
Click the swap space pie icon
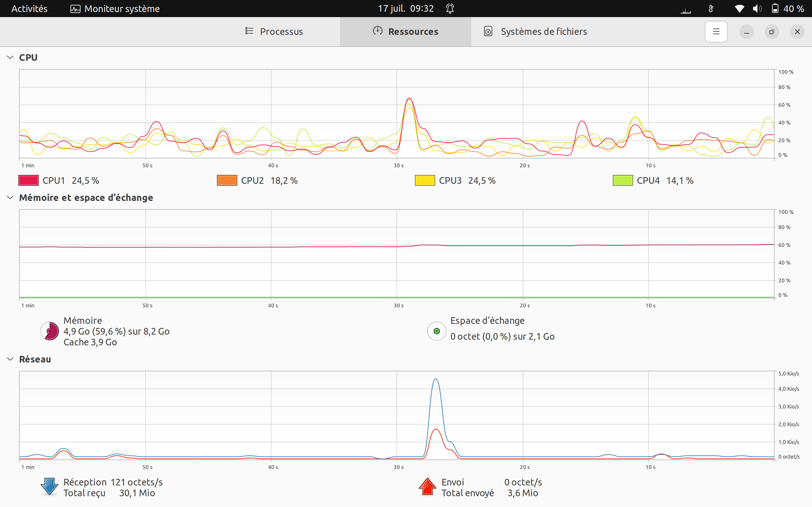coord(436,331)
